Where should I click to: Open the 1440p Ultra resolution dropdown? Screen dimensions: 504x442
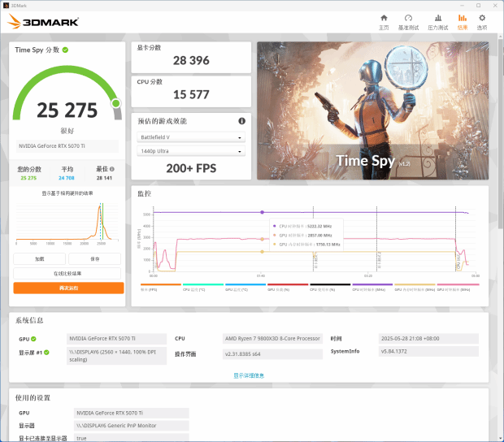pyautogui.click(x=191, y=151)
